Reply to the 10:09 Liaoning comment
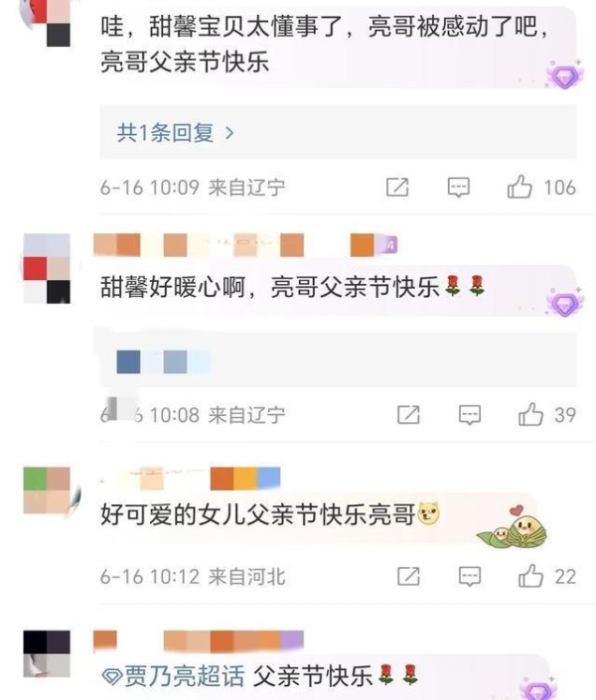The height and width of the screenshot is (700, 596). [458, 187]
